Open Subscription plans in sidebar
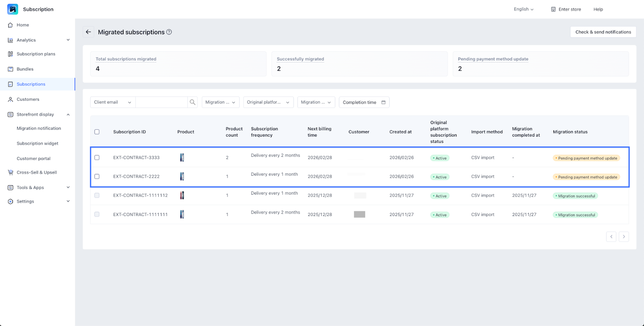Image resolution: width=644 pixels, height=326 pixels. tap(36, 54)
